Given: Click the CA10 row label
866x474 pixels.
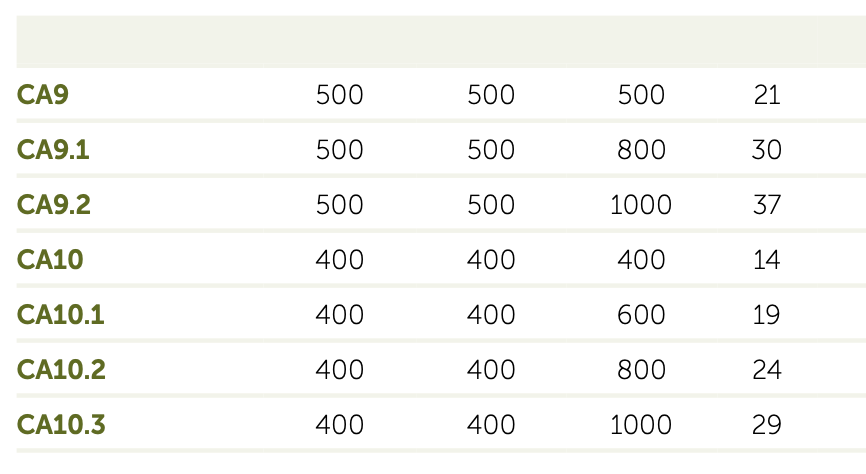Looking at the screenshot, I should point(50,260).
